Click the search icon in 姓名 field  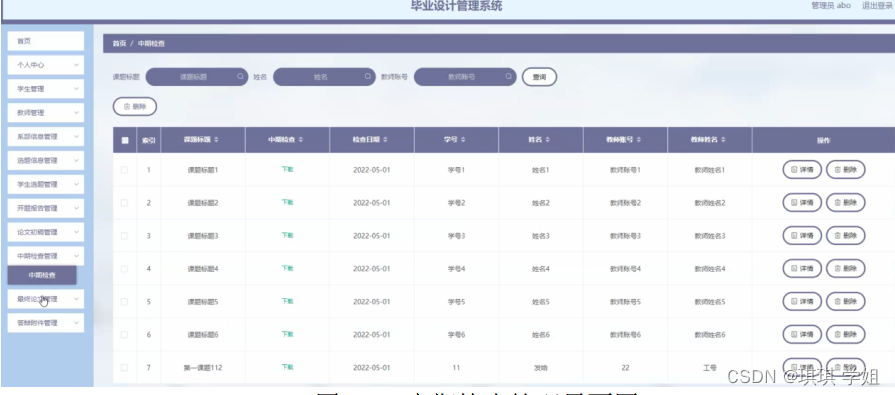tap(368, 76)
